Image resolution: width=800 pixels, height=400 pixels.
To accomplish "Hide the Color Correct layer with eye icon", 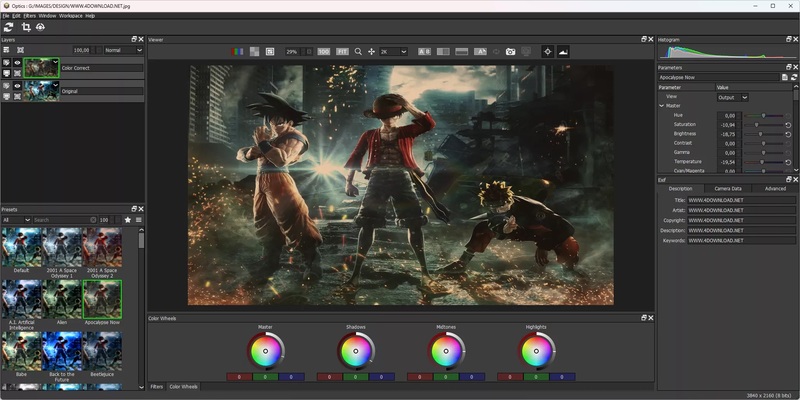I will pos(17,62).
